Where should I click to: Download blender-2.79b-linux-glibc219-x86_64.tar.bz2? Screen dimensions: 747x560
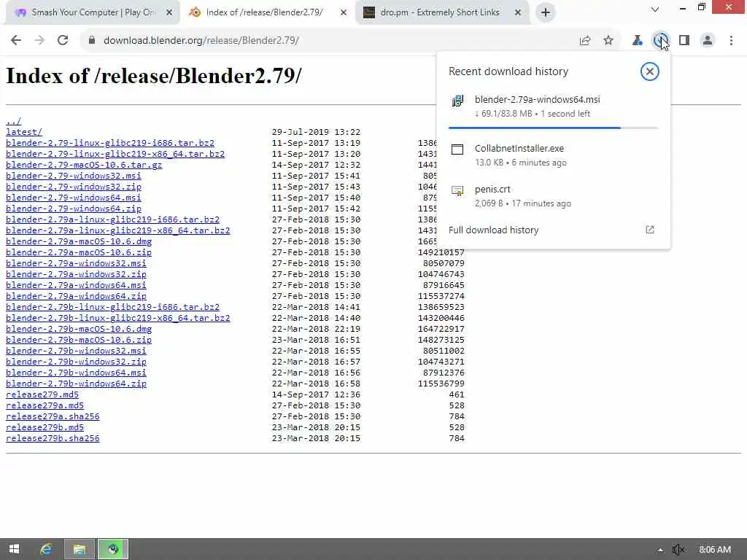117,318
